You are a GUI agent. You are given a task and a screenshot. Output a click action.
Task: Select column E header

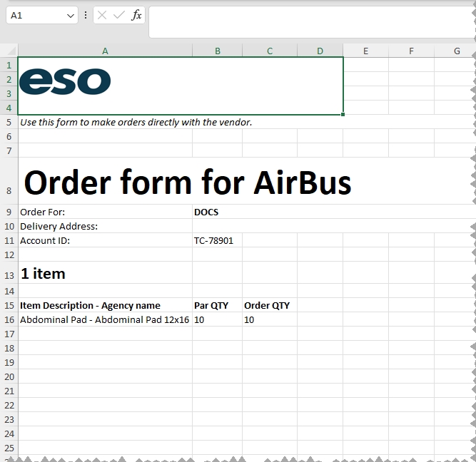365,51
